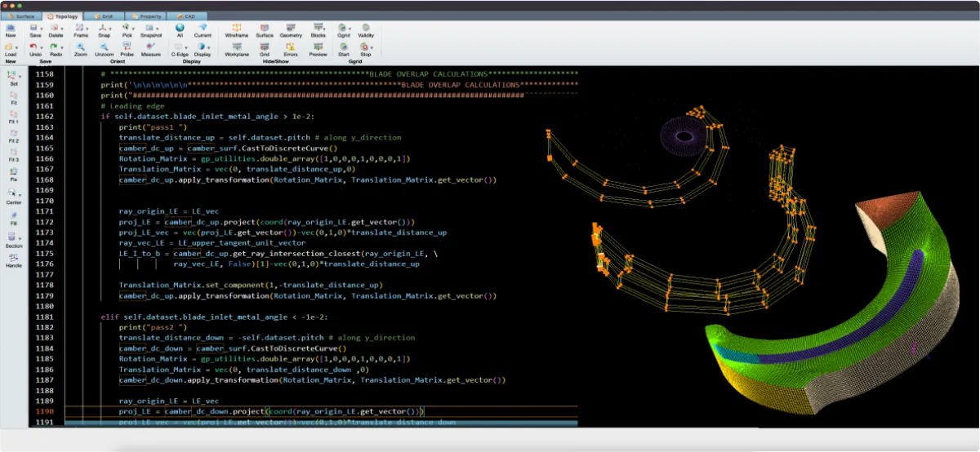
Task: Click the Ggrid icon
Action: click(342, 27)
